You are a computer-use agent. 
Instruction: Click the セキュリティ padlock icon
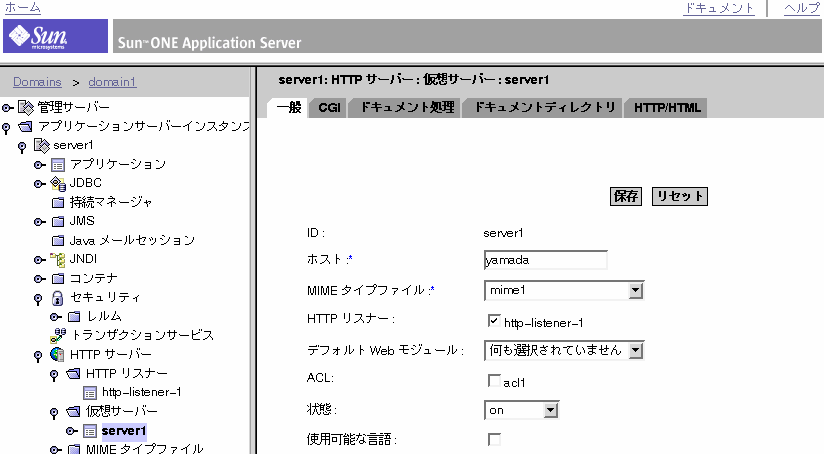pos(58,298)
